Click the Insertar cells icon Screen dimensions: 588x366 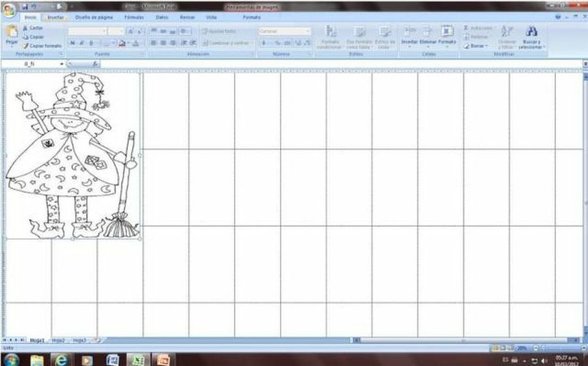tap(410, 31)
